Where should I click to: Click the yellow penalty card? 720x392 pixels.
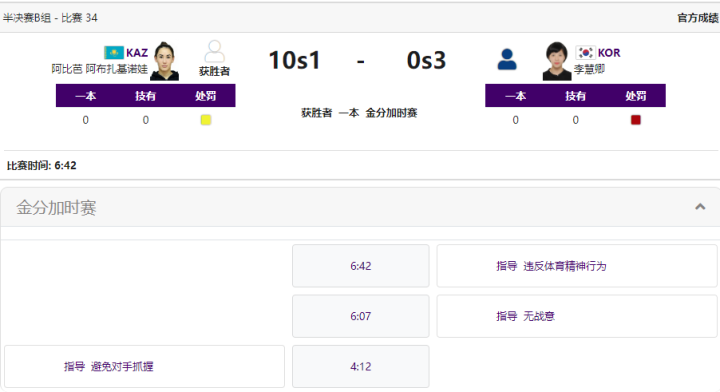206,120
